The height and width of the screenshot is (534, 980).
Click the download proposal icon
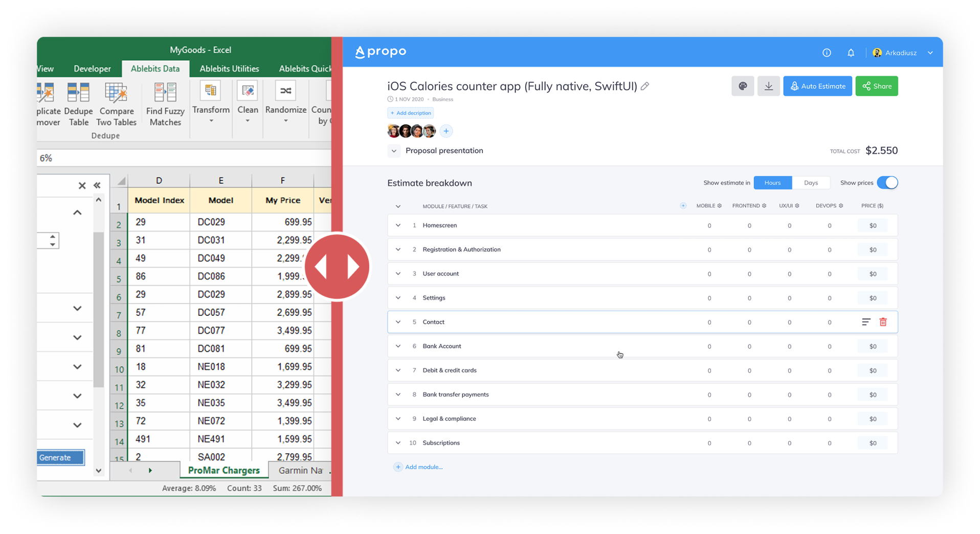768,86
